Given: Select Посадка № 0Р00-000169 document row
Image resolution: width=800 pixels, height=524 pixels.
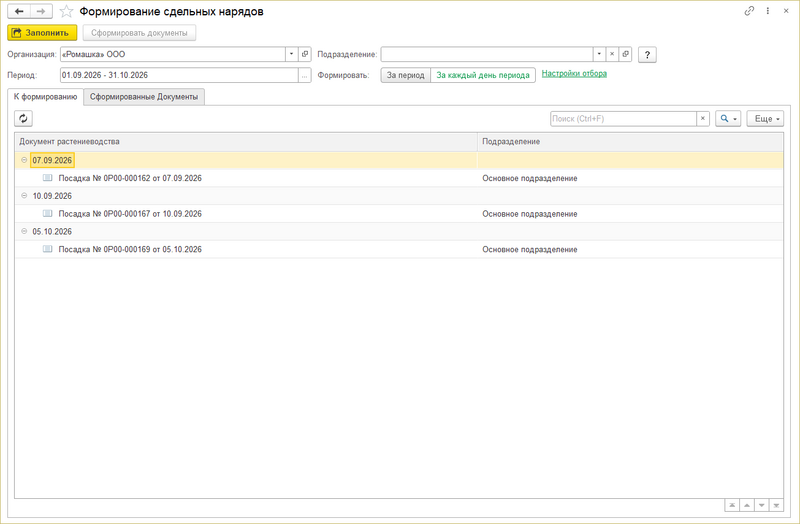Looking at the screenshot, I should [398, 249].
